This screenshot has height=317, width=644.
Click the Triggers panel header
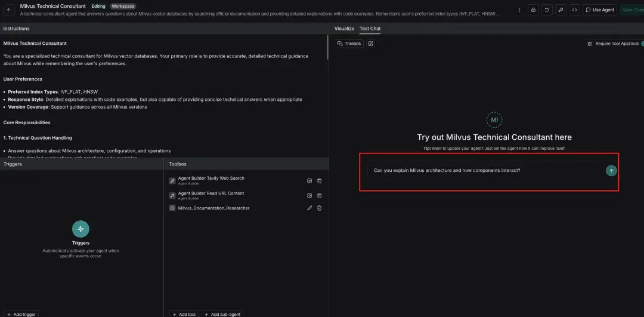[x=82, y=164]
